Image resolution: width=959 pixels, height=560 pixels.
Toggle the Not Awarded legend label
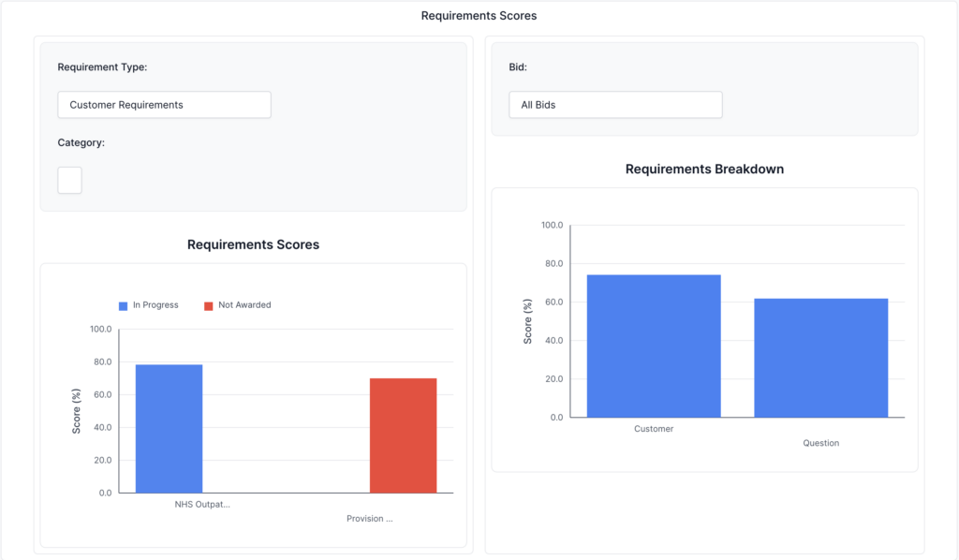tap(244, 305)
